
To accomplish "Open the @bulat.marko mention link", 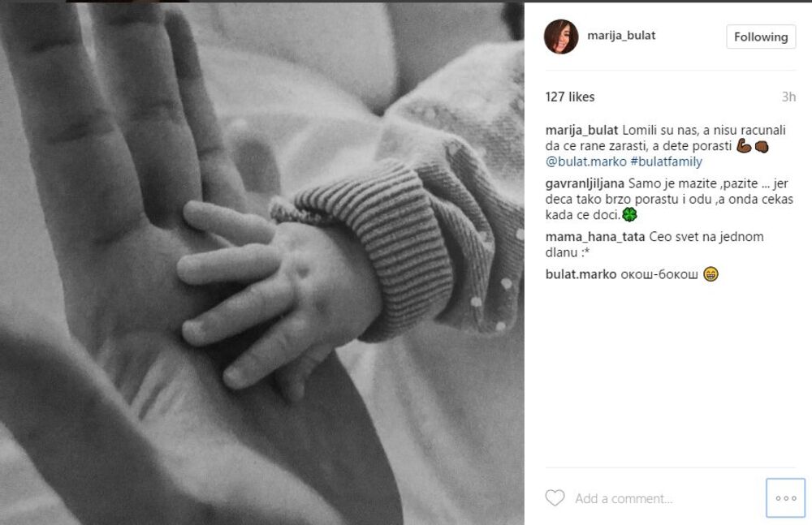I will 585,161.
